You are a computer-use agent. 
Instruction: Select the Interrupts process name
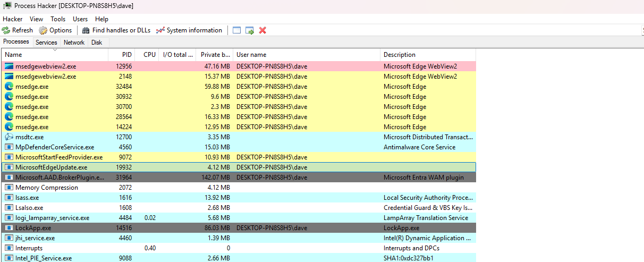[29, 248]
